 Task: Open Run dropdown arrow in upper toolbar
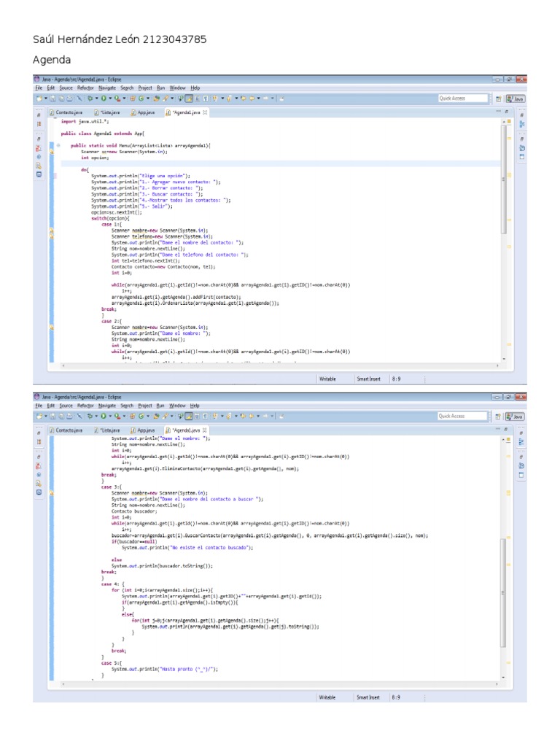[109, 98]
